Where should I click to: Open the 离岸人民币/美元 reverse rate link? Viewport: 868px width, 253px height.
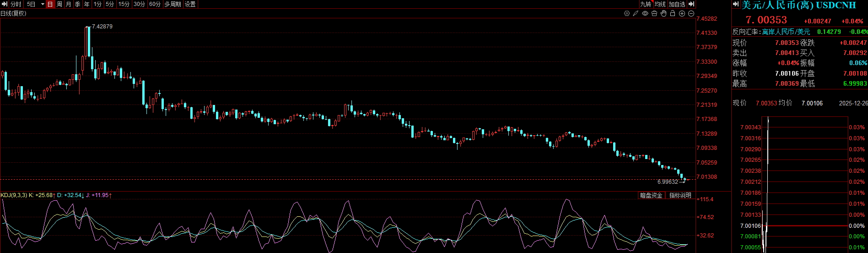[x=786, y=32]
